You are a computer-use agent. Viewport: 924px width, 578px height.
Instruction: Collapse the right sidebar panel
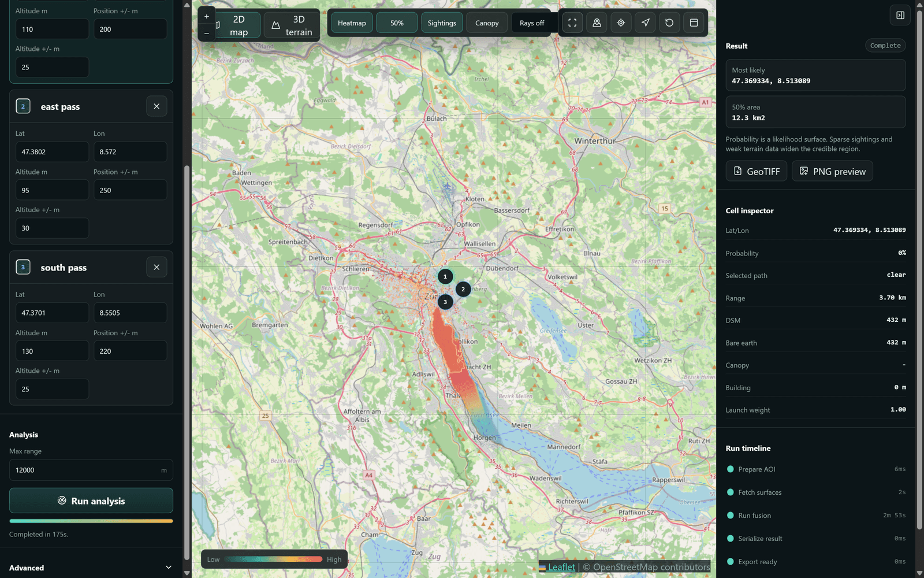[900, 16]
